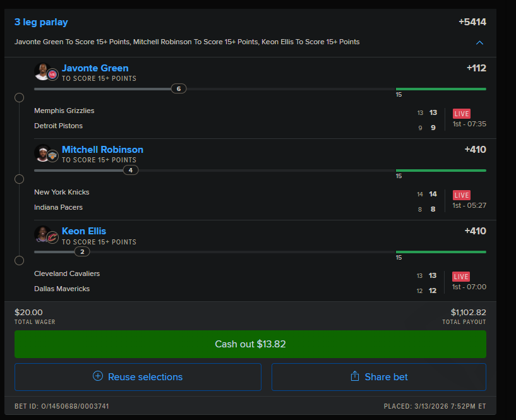Click Indiana Pacers bold score 8

pyautogui.click(x=433, y=209)
